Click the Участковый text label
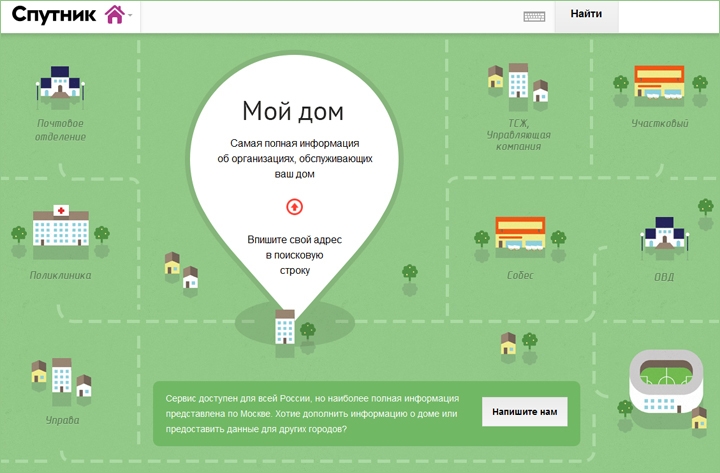This screenshot has height=473, width=720. coord(659,124)
